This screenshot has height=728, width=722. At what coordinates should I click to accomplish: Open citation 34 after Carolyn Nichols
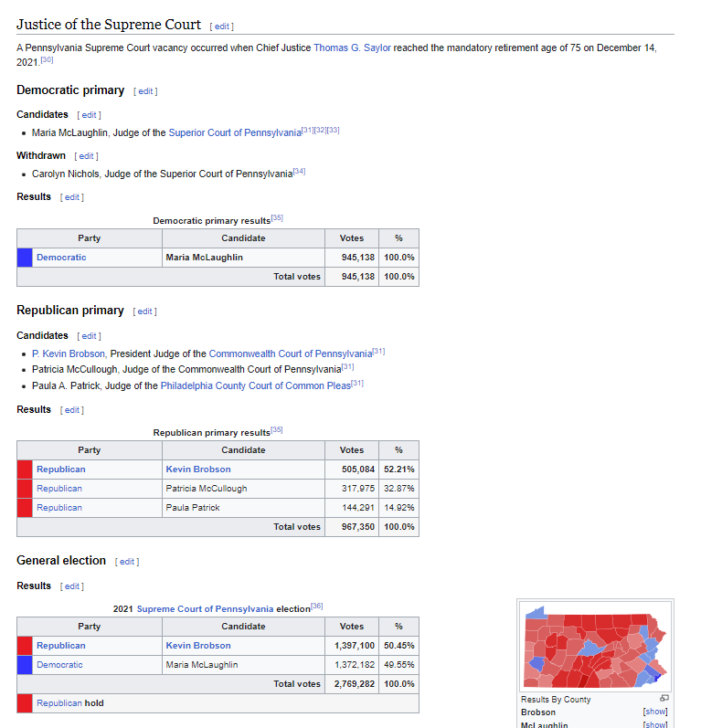click(299, 172)
